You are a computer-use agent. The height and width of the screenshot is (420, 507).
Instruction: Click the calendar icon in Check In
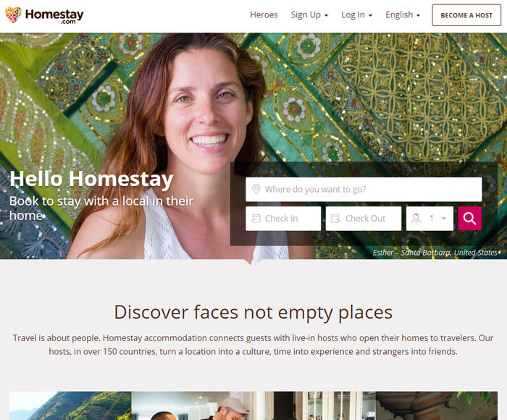(x=256, y=219)
